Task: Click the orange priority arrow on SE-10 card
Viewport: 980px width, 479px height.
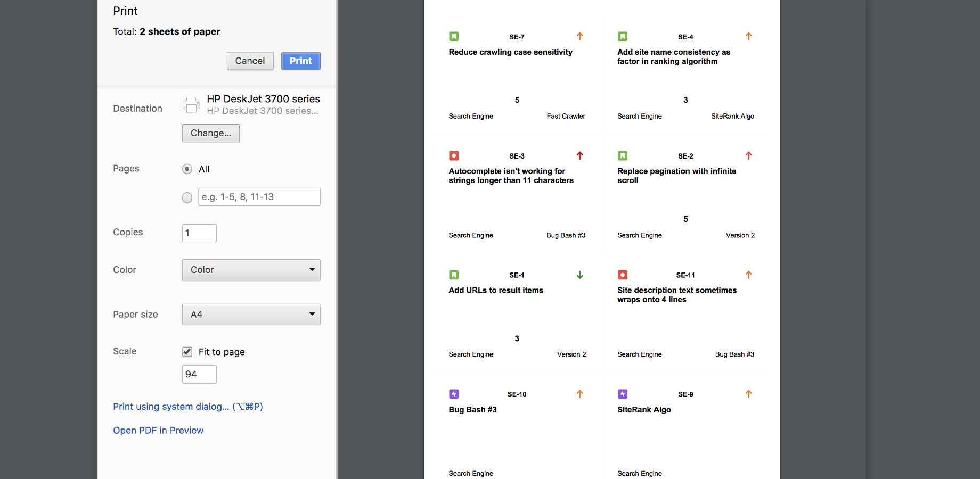Action: click(x=580, y=394)
